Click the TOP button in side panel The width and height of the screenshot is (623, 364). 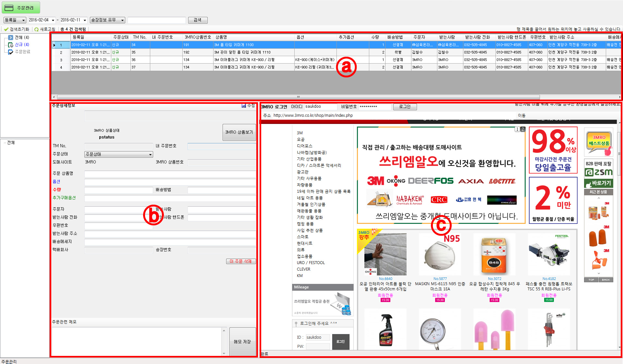(591, 280)
